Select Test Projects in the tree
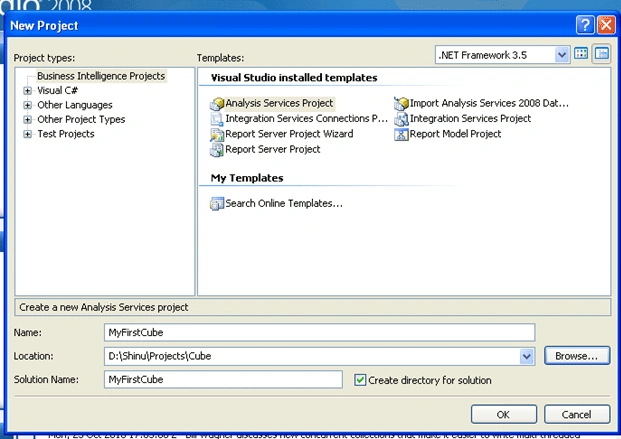The image size is (621, 439). 66,134
